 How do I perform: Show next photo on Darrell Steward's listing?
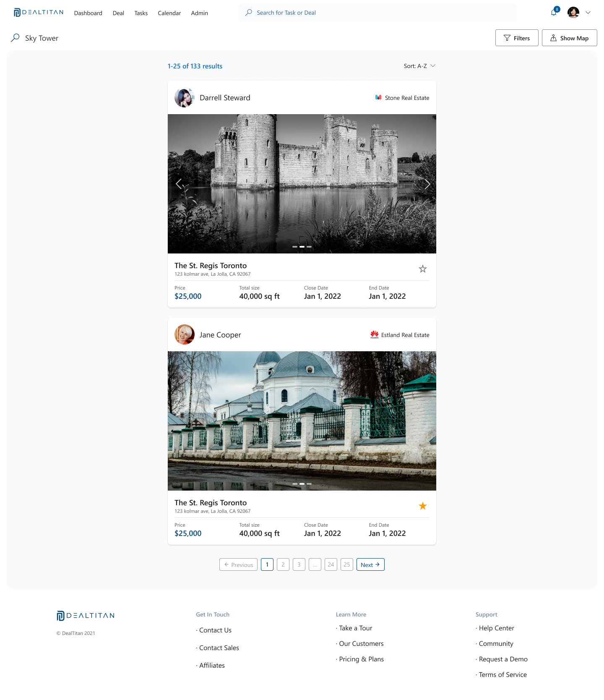pos(427,184)
